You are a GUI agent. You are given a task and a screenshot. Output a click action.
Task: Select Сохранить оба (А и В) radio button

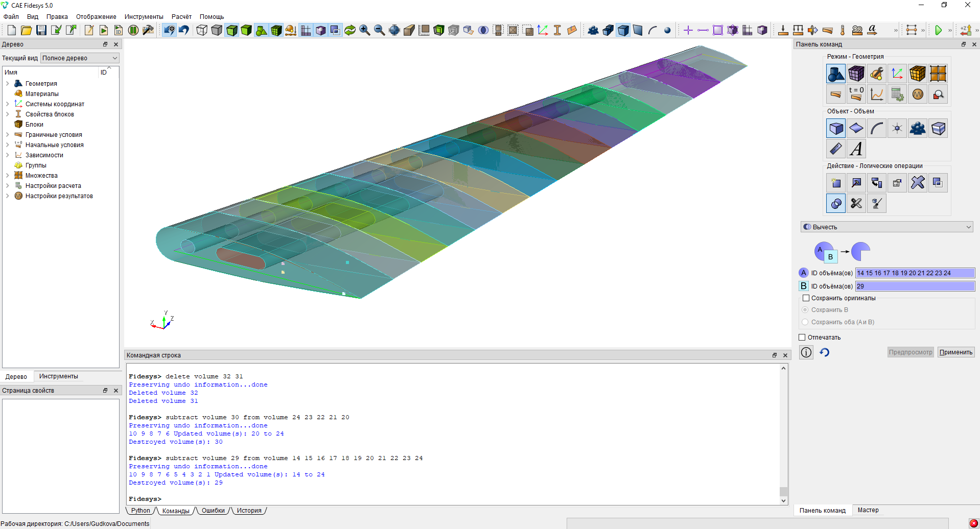805,322
